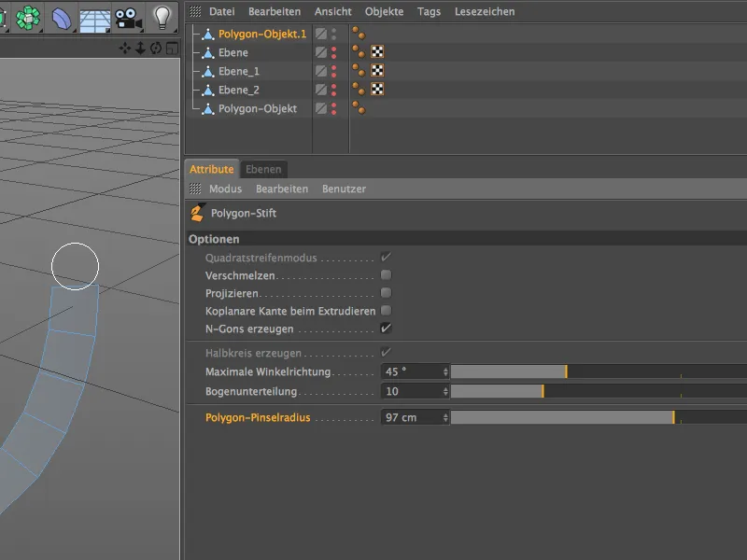This screenshot has height=560, width=747.
Task: Select the primitive object tool icon
Action: [26, 17]
